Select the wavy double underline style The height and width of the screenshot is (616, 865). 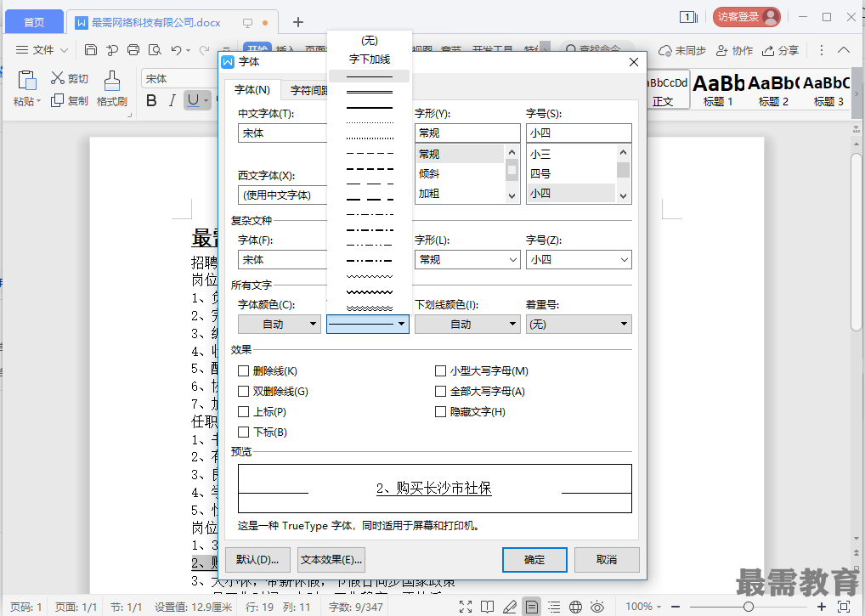[369, 308]
